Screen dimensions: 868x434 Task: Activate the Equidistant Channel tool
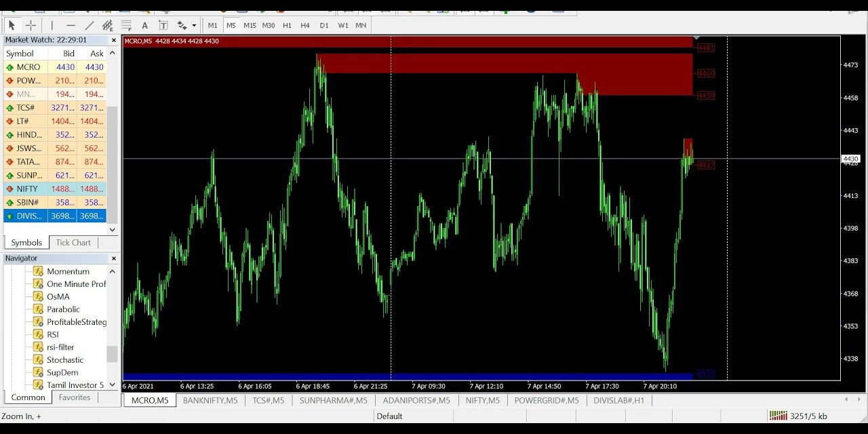click(108, 26)
